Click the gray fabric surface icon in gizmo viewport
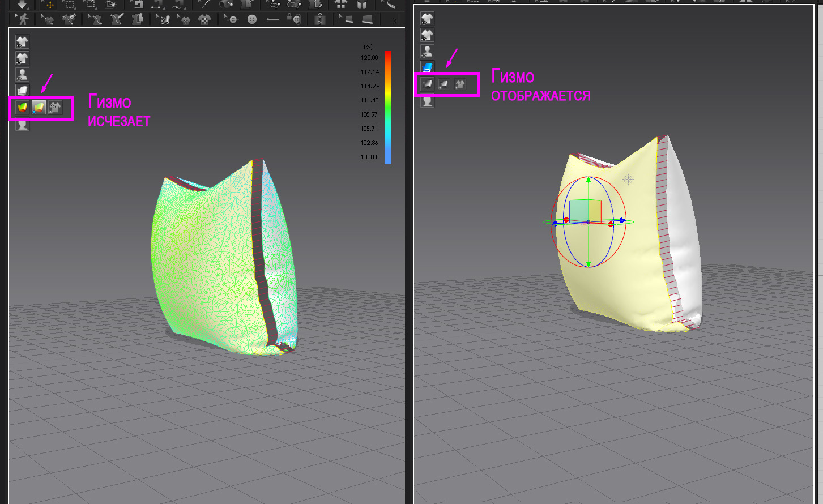 tap(427, 84)
